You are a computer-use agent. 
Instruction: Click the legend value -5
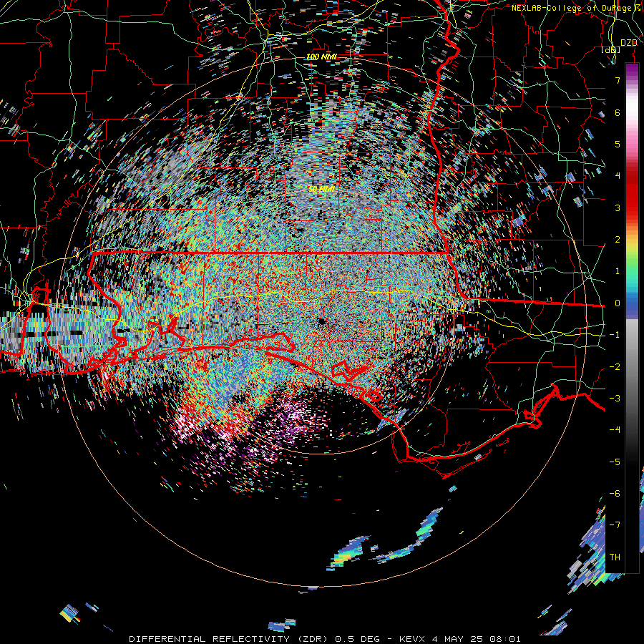click(615, 462)
